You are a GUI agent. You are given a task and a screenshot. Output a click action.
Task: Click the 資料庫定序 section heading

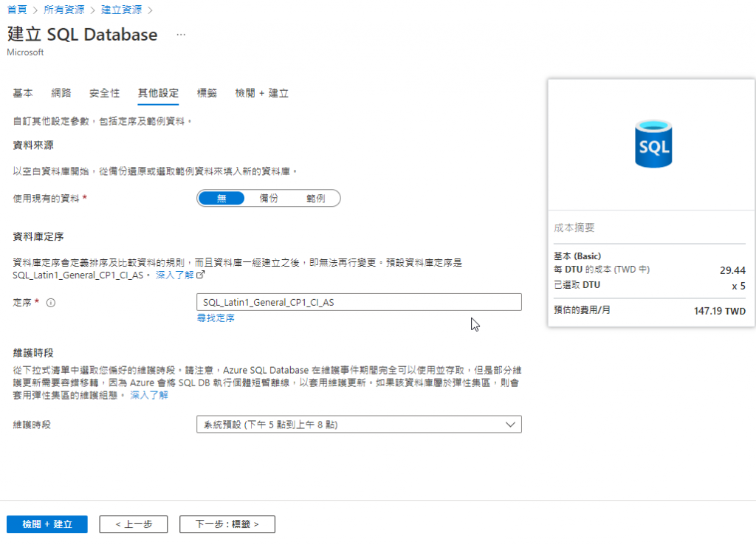38,237
